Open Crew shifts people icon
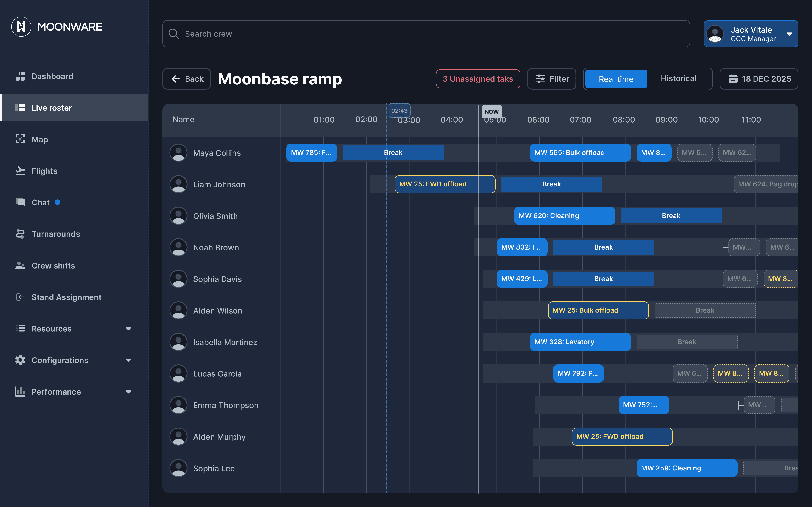 pyautogui.click(x=20, y=265)
